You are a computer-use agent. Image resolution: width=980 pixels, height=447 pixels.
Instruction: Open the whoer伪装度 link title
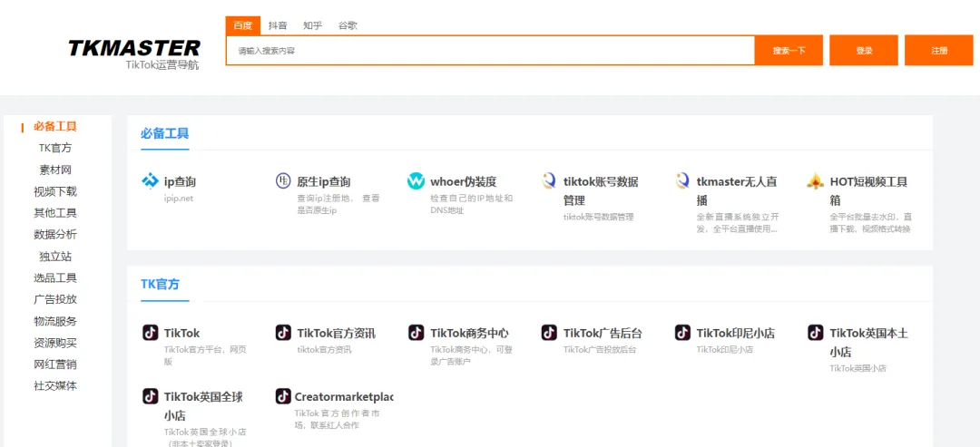(463, 182)
